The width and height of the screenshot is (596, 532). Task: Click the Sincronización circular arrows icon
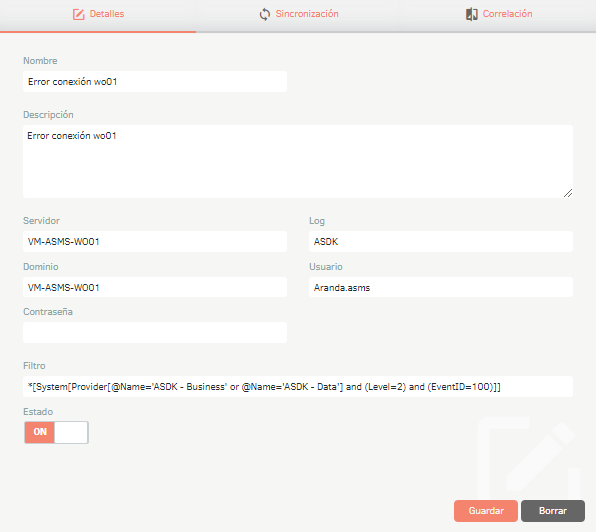[265, 14]
